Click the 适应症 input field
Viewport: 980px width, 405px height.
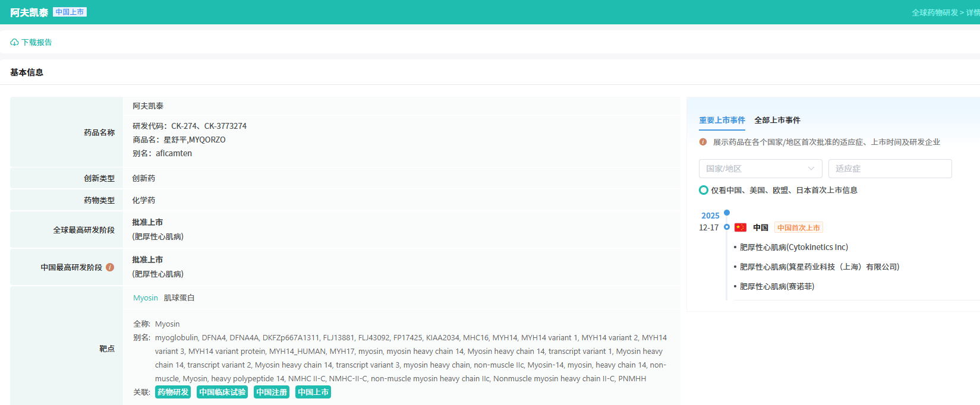[890, 169]
